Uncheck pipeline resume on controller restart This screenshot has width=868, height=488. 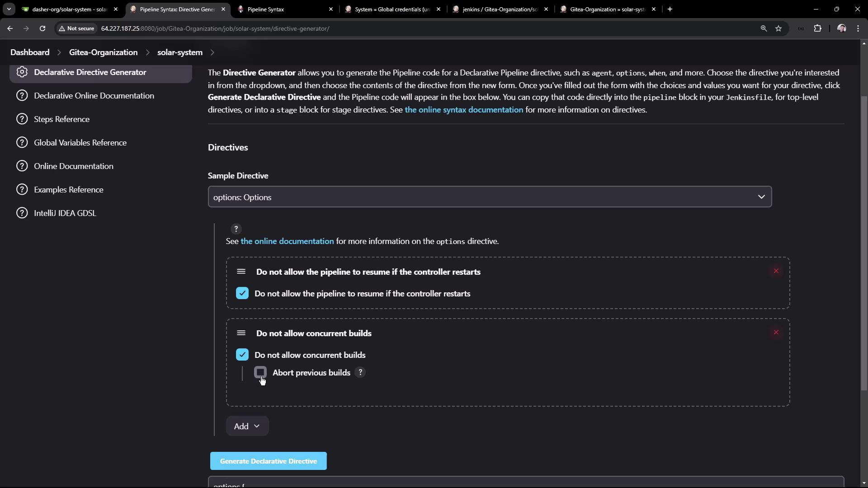pos(242,293)
